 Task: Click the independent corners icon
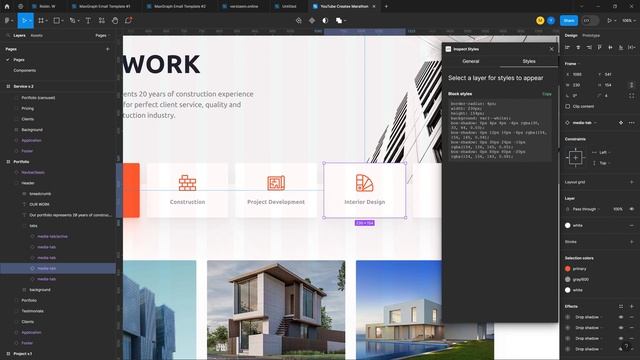(632, 96)
